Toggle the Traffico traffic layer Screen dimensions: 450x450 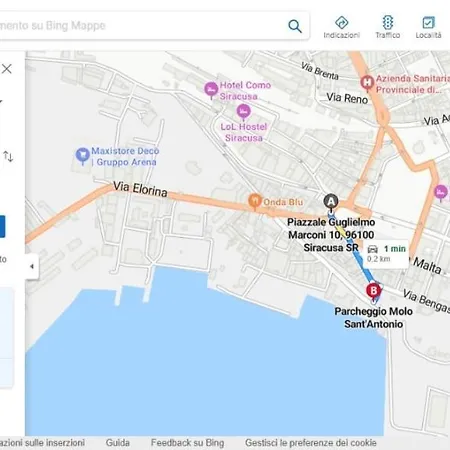[x=388, y=27]
